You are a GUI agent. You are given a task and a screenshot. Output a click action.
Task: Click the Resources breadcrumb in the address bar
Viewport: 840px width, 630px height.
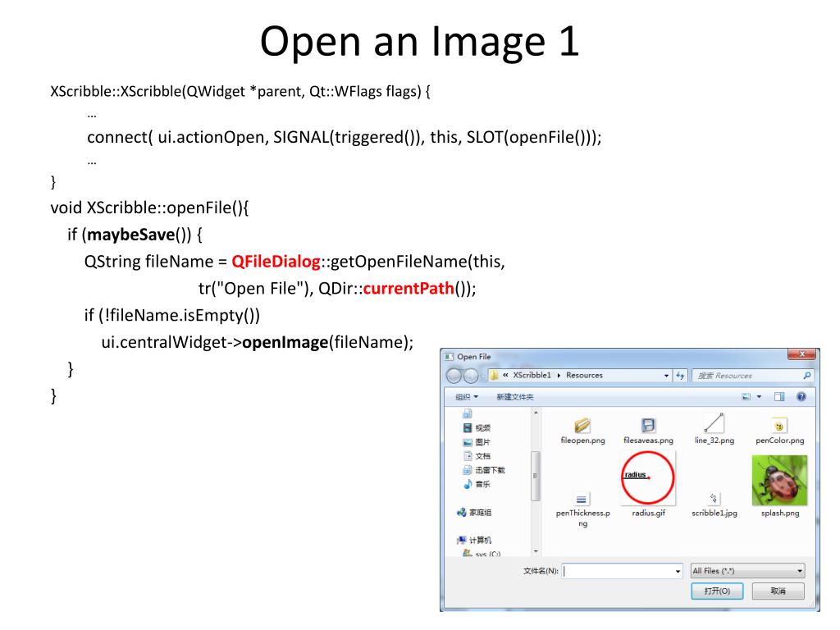pyautogui.click(x=584, y=376)
